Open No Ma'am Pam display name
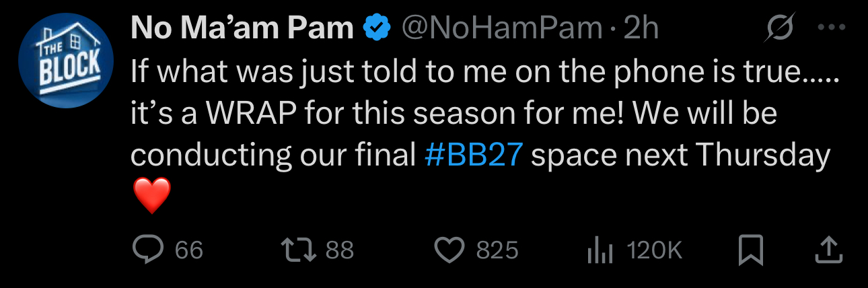This screenshot has width=868, height=288. [x=242, y=29]
